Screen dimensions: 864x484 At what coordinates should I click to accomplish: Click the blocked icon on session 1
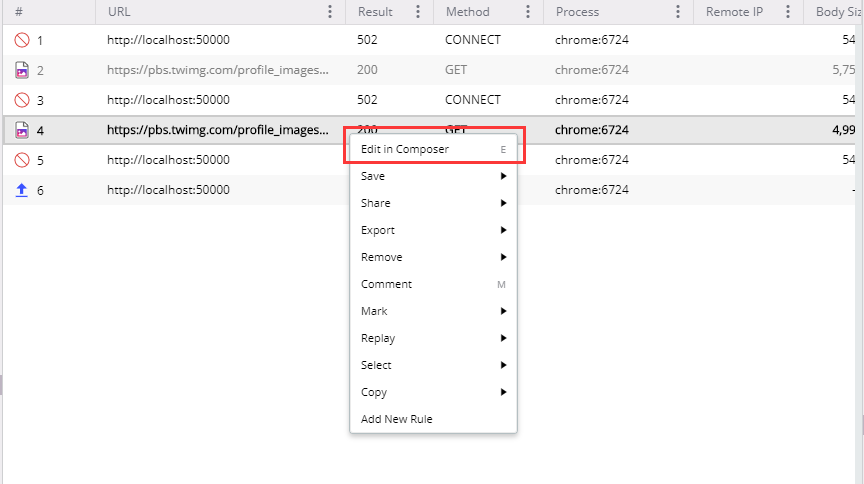coord(22,40)
